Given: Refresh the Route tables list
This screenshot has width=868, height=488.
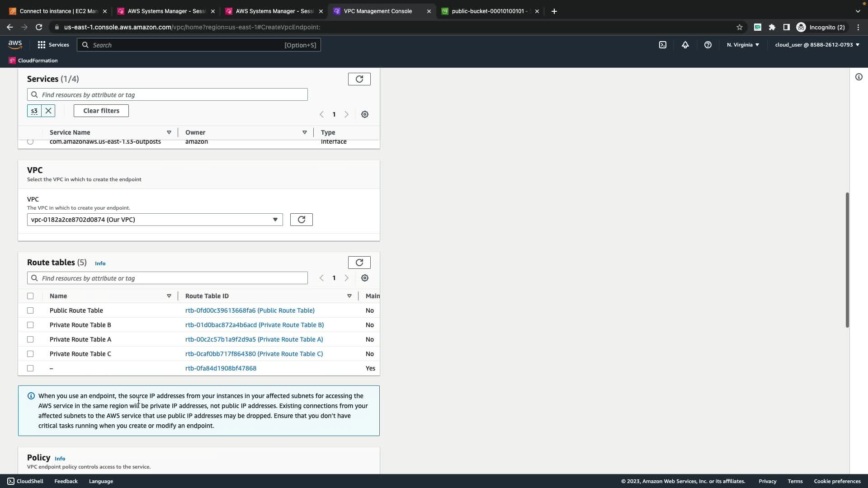Looking at the screenshot, I should pyautogui.click(x=359, y=263).
